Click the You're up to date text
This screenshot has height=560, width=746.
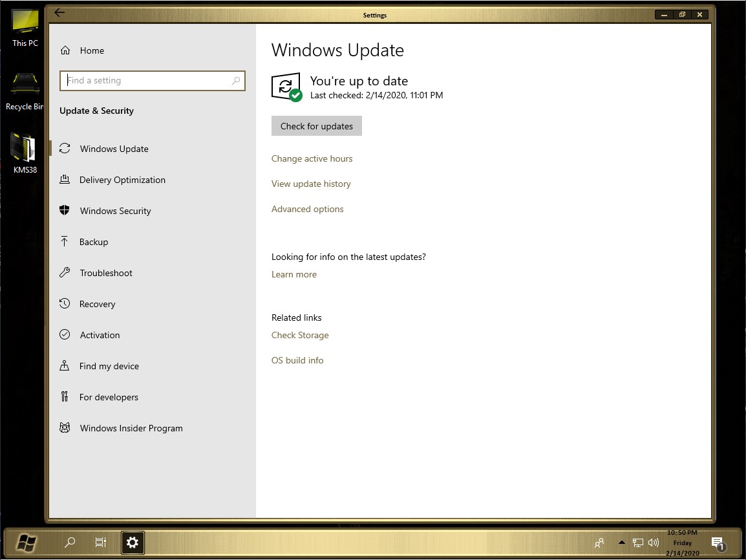[x=359, y=81]
